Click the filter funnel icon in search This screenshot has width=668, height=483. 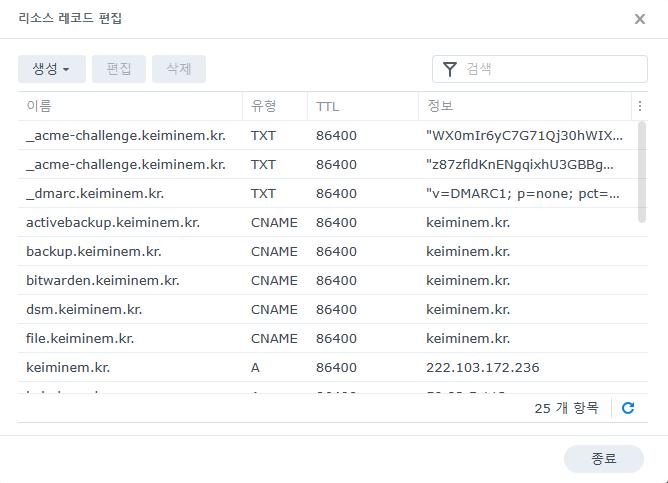(449, 69)
